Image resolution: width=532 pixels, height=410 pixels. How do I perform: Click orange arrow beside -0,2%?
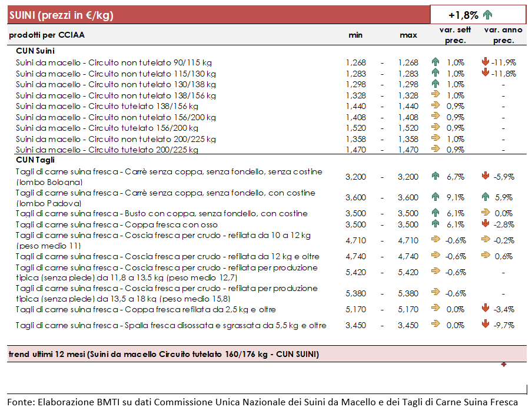tap(486, 239)
